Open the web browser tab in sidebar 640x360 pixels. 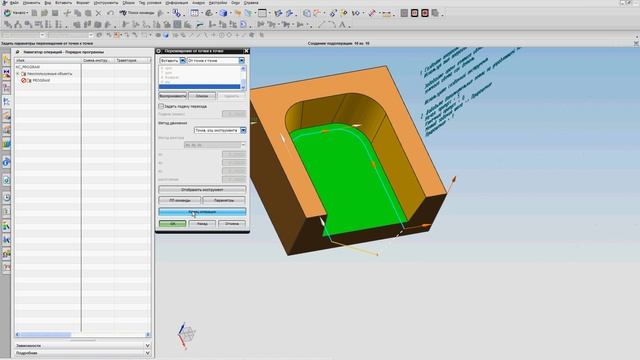tap(7, 162)
